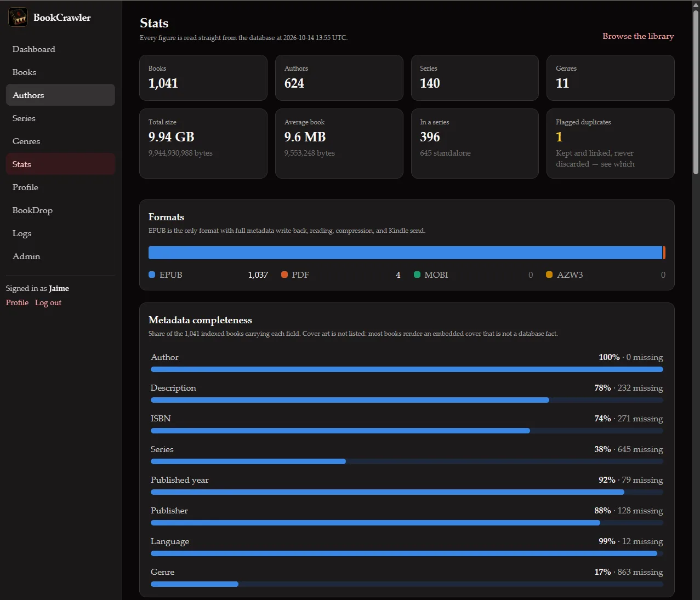700x600 pixels.
Task: Click the "99% · 12 missing" Language value
Action: tap(631, 541)
